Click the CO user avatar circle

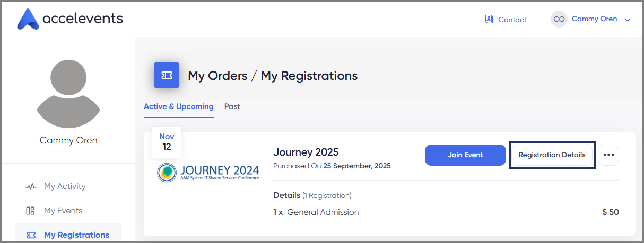click(x=559, y=19)
